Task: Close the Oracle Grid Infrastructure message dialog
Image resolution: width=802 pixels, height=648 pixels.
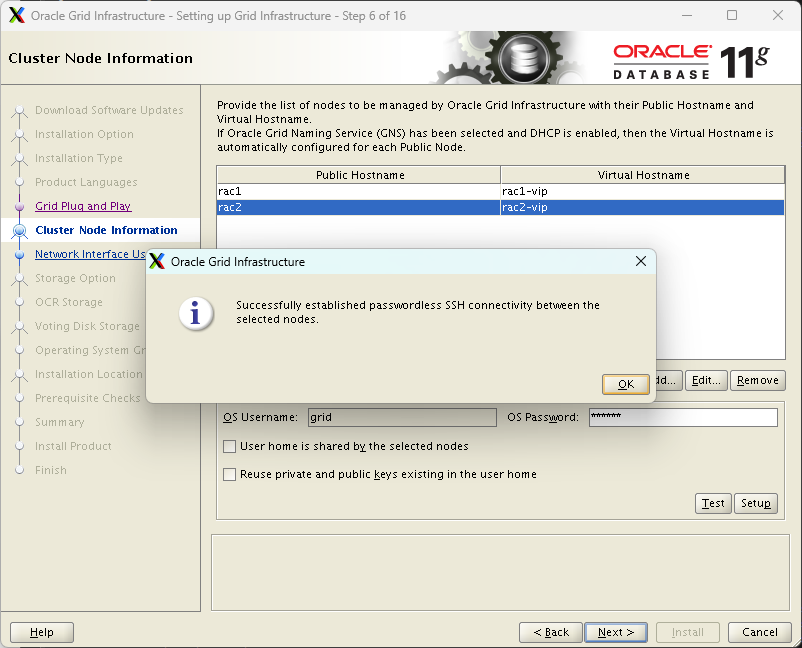Action: (x=640, y=261)
